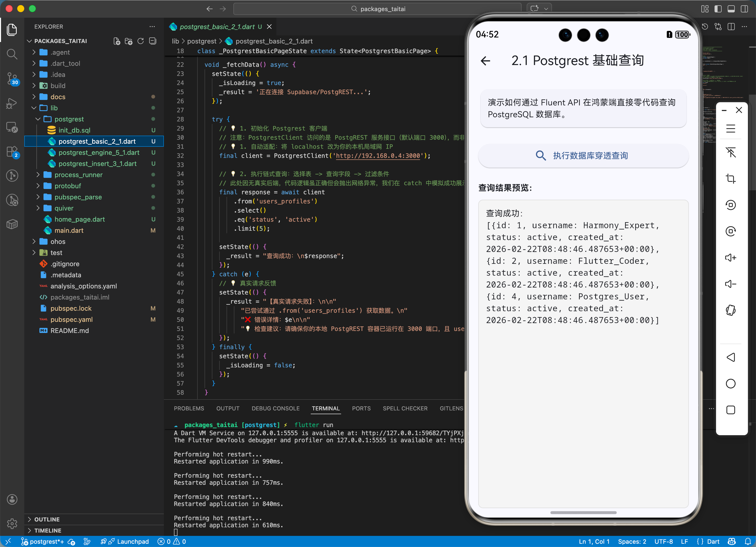
Task: Toggle bottom panel layout button
Action: pyautogui.click(x=731, y=9)
